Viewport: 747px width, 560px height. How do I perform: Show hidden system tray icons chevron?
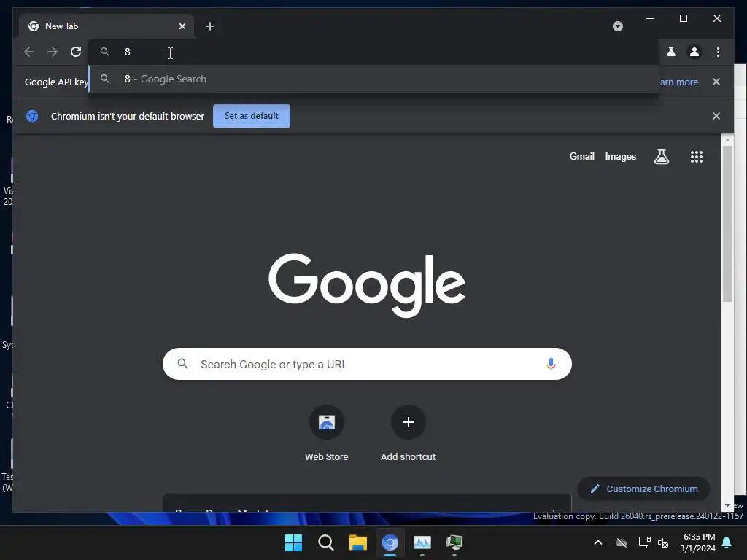coord(598,542)
